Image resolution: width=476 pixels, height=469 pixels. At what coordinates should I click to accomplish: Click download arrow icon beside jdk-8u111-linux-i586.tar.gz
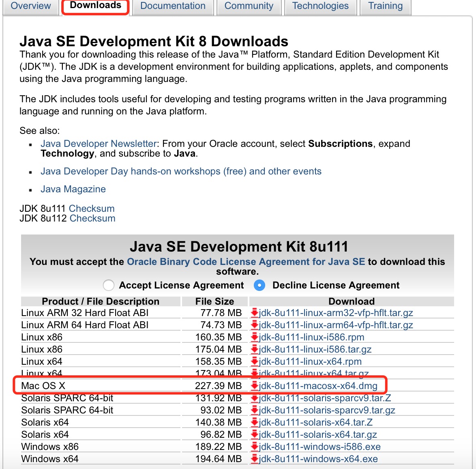(x=254, y=349)
